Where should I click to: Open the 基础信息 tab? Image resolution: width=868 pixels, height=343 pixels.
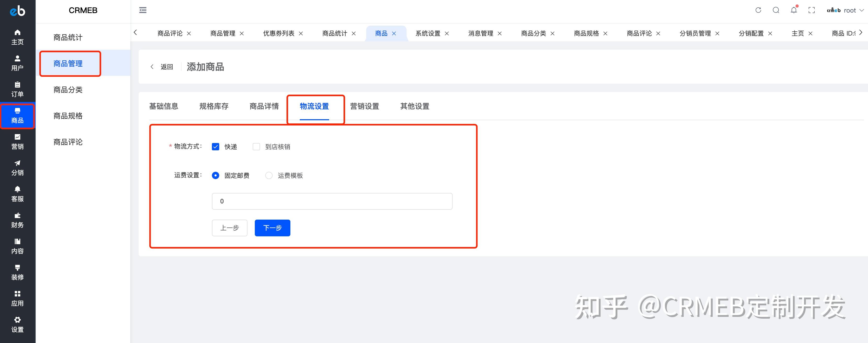[x=164, y=106]
